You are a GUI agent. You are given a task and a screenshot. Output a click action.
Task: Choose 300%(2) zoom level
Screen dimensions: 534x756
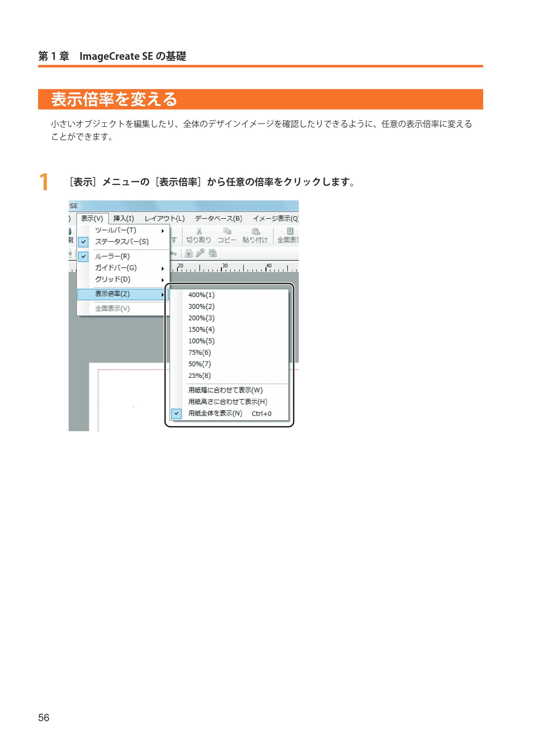click(229, 307)
